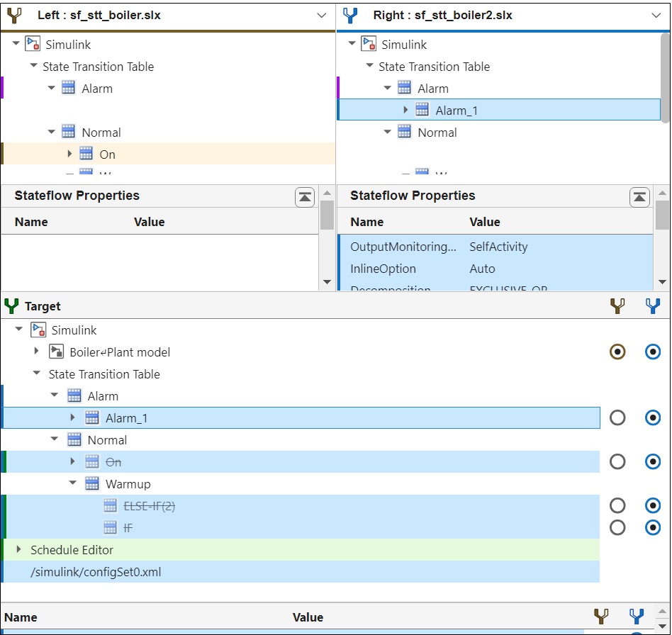Collapse the Normal node in the Target tree
The image size is (672, 635).
click(x=54, y=439)
